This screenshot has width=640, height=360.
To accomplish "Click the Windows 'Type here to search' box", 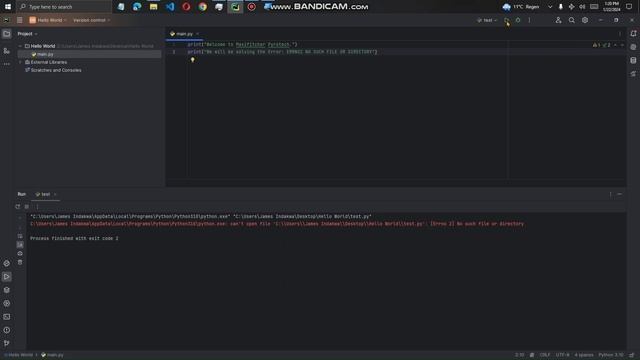I will pyautogui.click(x=64, y=7).
